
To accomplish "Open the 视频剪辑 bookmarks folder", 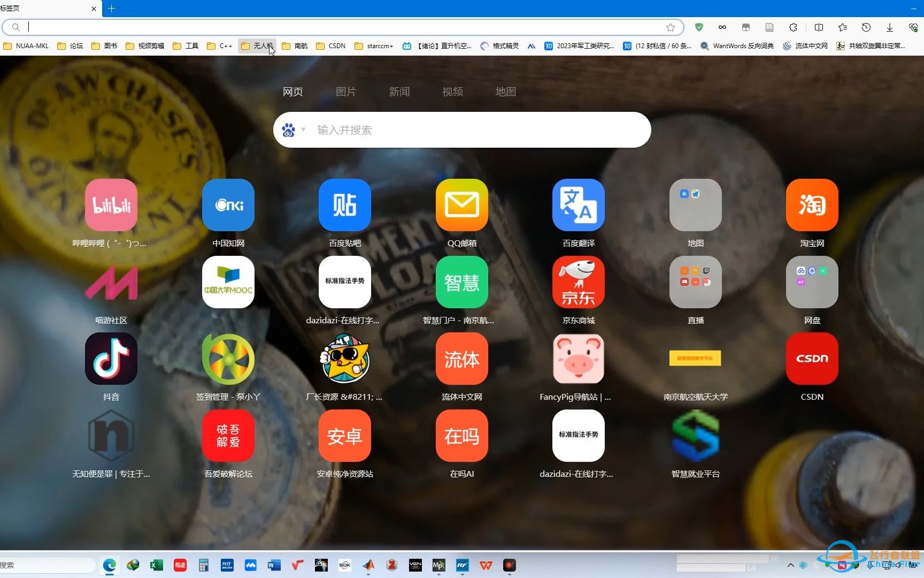I will pos(145,46).
